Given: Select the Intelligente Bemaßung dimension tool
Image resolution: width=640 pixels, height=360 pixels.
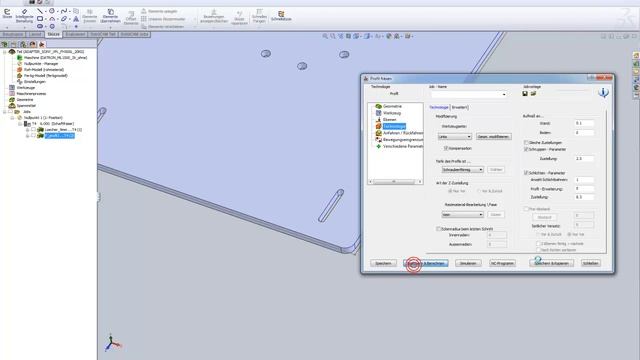Looking at the screenshot, I should [24, 16].
